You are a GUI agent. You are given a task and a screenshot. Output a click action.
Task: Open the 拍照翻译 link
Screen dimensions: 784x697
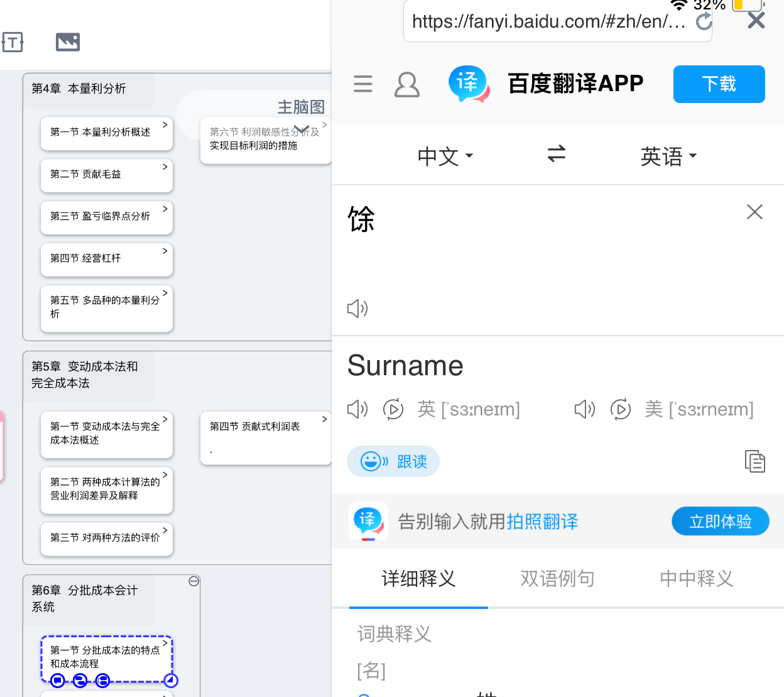(543, 522)
